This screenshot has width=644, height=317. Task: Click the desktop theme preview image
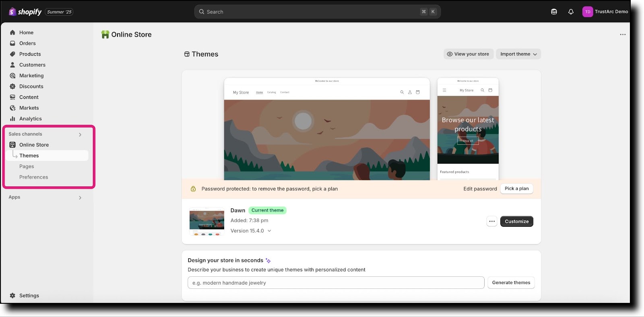pyautogui.click(x=327, y=129)
